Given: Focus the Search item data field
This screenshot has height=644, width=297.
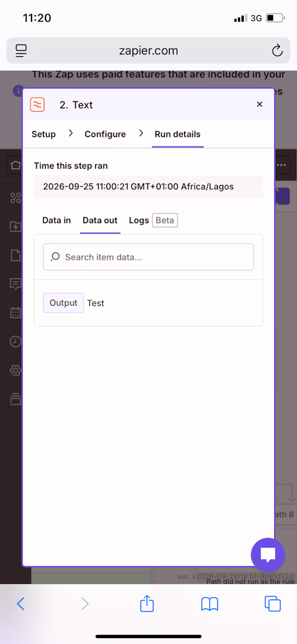Looking at the screenshot, I should (x=148, y=257).
